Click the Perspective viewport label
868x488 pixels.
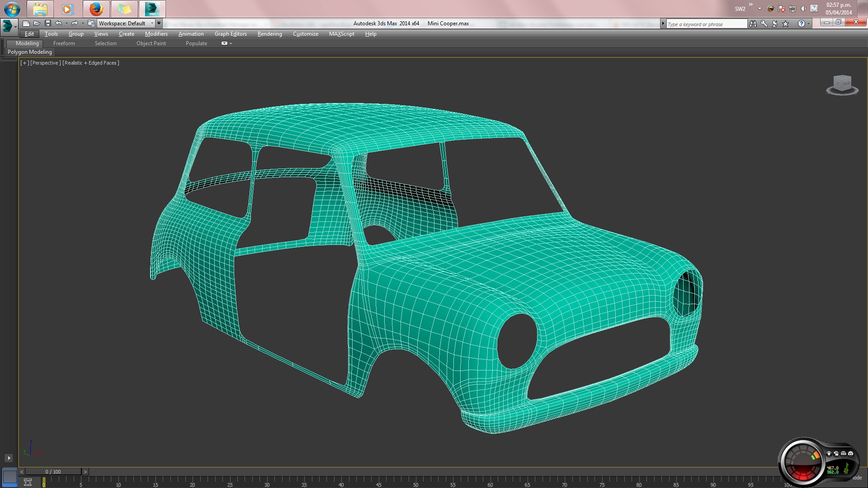click(x=45, y=63)
